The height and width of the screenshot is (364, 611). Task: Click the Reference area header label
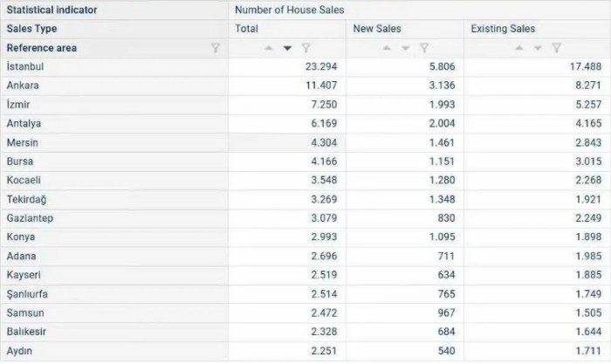point(42,48)
